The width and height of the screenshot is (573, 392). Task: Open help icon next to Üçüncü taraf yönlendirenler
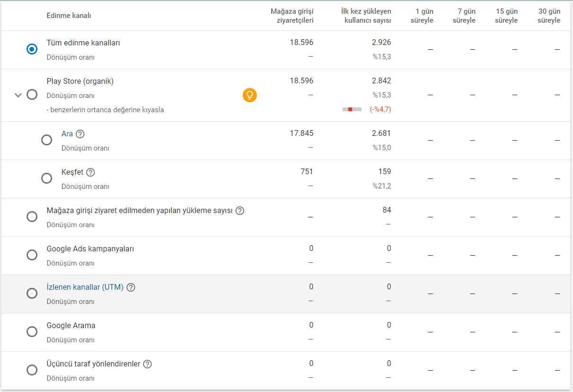(147, 364)
